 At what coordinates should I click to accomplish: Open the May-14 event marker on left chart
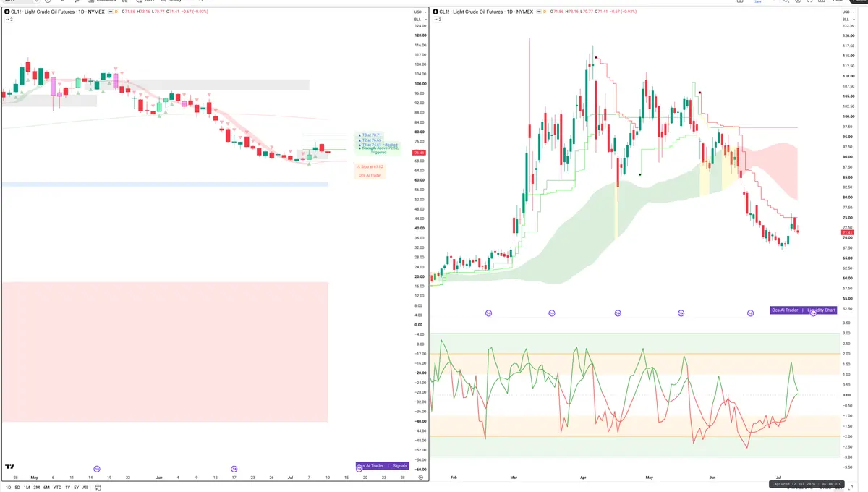point(97,469)
